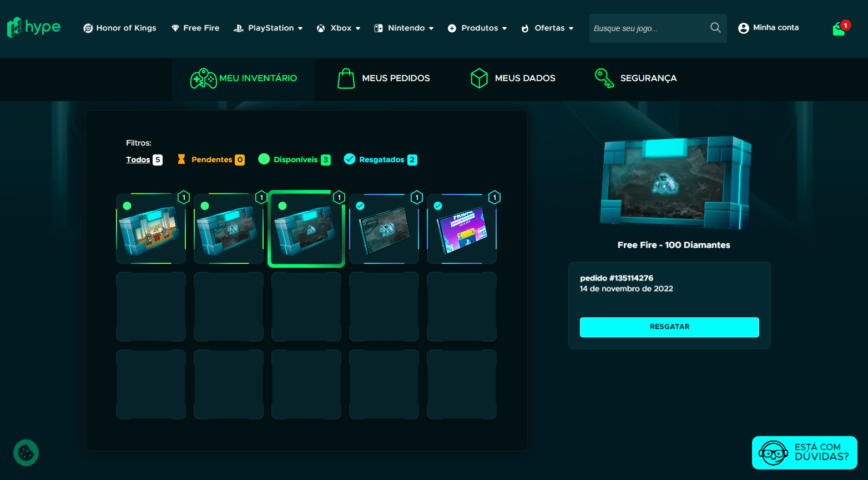The height and width of the screenshot is (480, 868).
Task: Expand the Xbox dropdown arrow
Action: coord(358,28)
